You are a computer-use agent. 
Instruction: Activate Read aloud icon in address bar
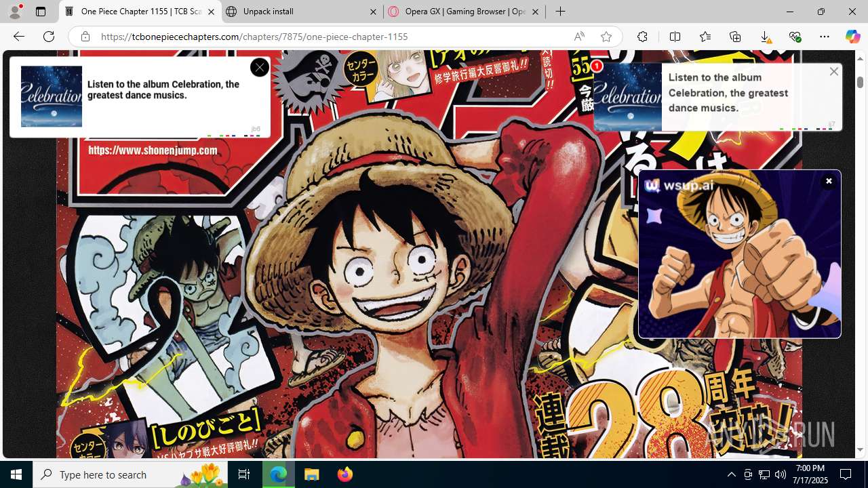[579, 37]
